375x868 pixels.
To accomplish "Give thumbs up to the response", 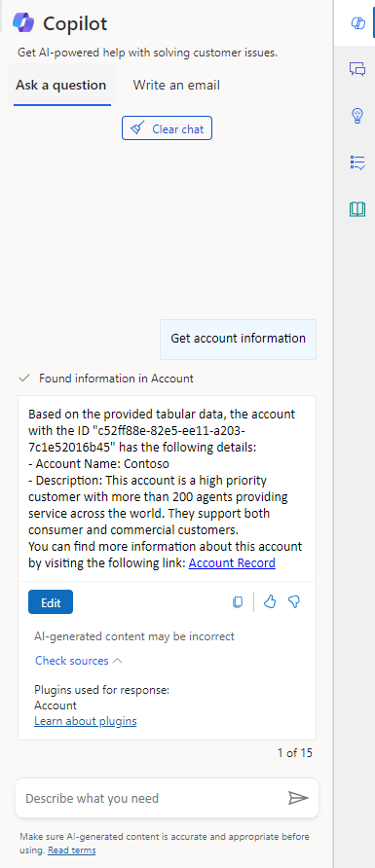I will 270,601.
